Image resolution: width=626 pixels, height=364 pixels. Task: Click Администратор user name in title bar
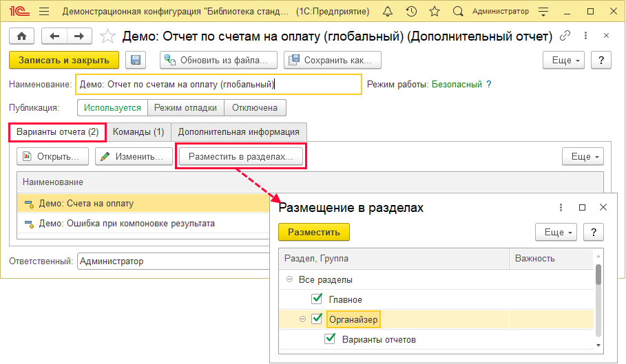[x=500, y=11]
